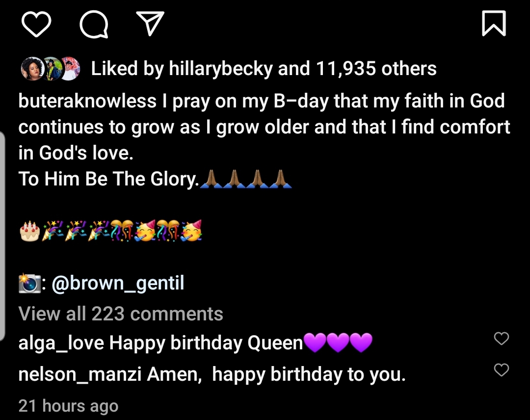Like alga_love's comment
The width and height of the screenshot is (530, 420).
point(501,339)
